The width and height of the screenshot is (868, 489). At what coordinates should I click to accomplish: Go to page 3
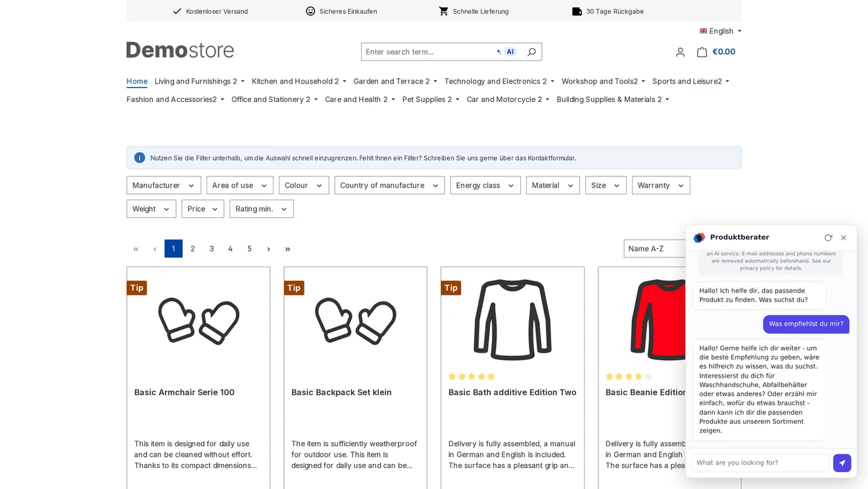[212, 249]
